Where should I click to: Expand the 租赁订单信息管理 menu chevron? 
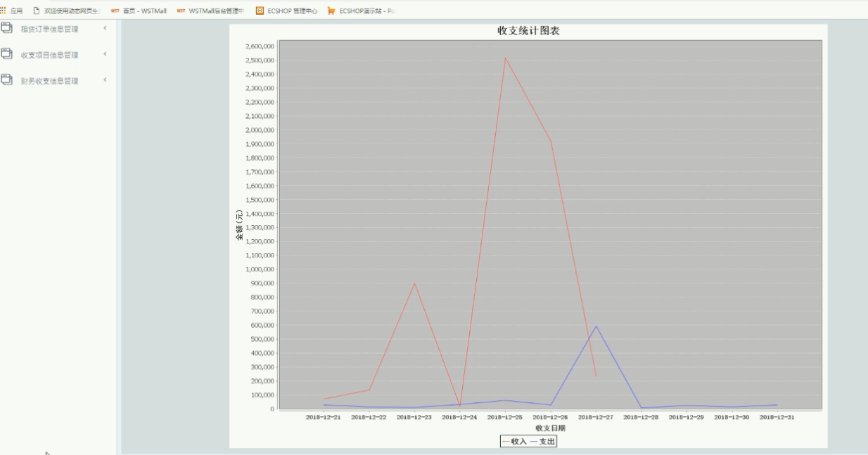point(105,28)
